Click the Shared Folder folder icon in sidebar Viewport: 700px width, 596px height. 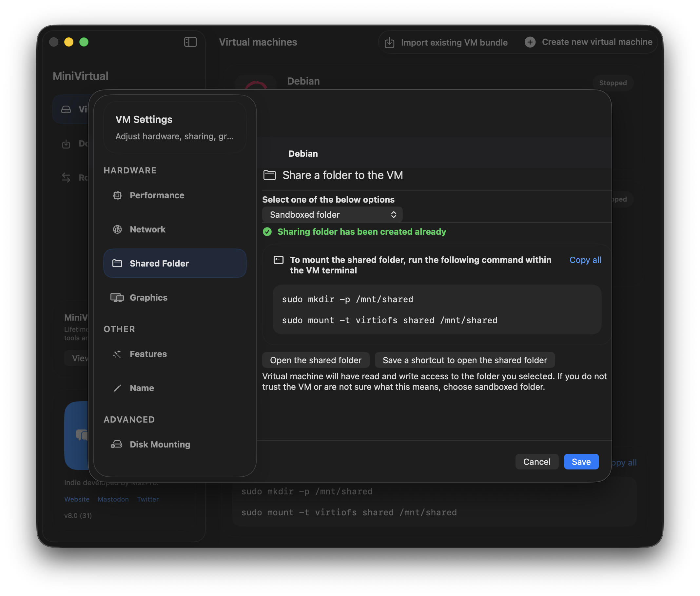[117, 263]
